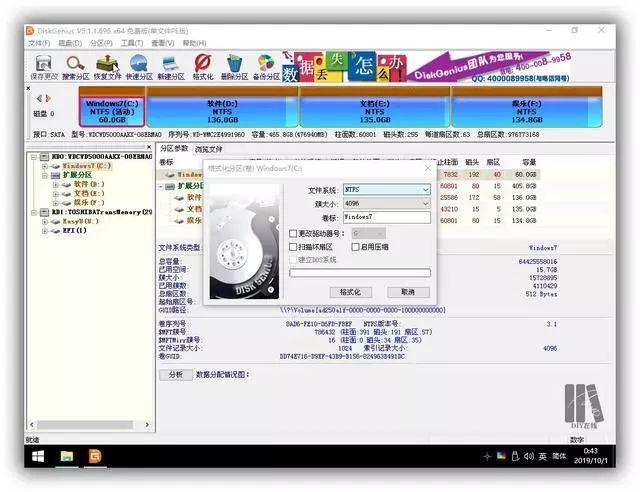
Task: Click the tree panel horizontal scrollbar thumb
Action: click(85, 425)
